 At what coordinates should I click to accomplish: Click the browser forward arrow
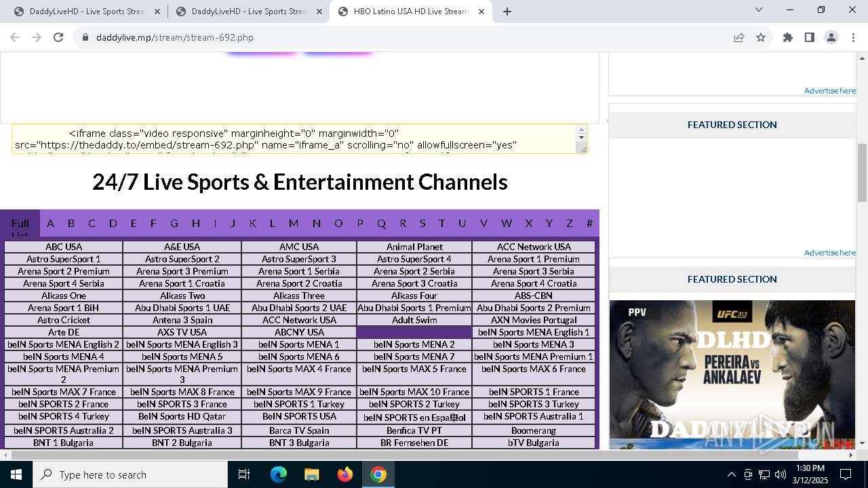[37, 37]
